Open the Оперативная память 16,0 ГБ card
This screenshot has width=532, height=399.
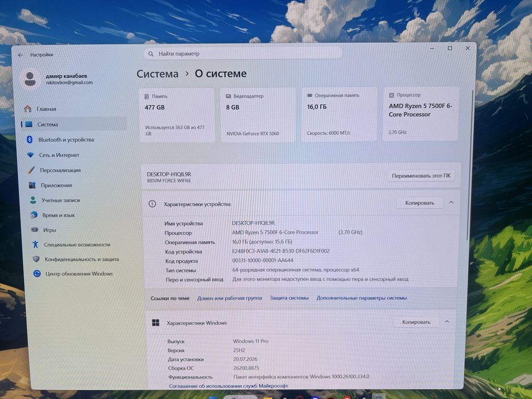point(339,114)
